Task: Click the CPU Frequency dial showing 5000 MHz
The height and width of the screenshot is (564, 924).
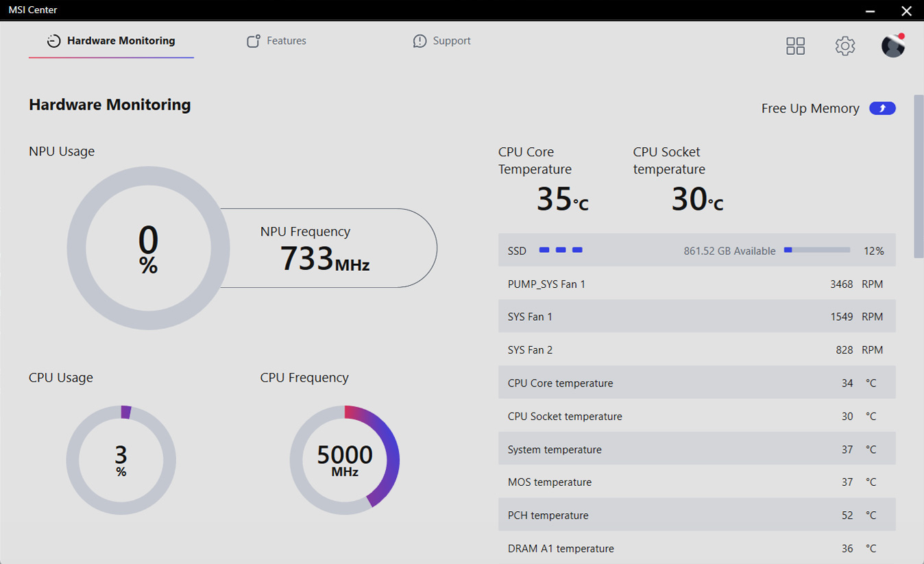Action: click(x=345, y=460)
